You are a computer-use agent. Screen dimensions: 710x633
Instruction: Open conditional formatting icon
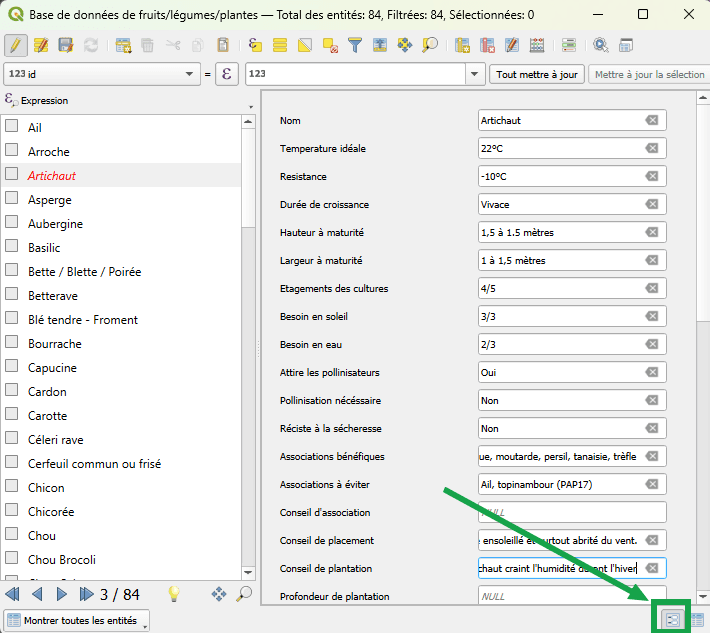[x=569, y=45]
